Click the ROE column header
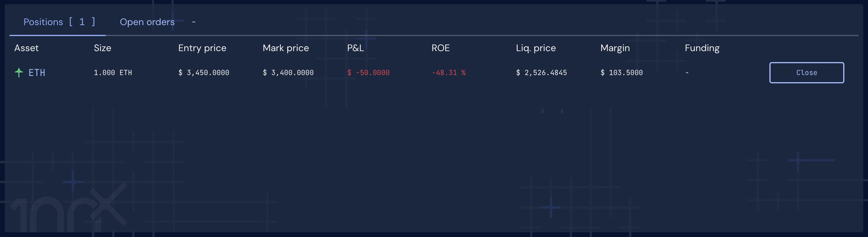 (x=440, y=48)
